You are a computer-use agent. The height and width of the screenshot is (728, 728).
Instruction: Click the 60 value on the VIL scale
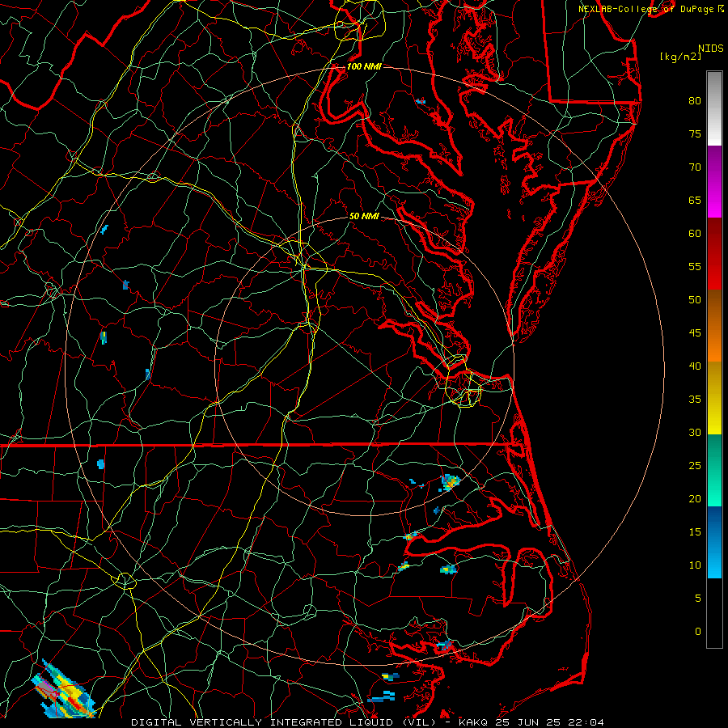[695, 234]
